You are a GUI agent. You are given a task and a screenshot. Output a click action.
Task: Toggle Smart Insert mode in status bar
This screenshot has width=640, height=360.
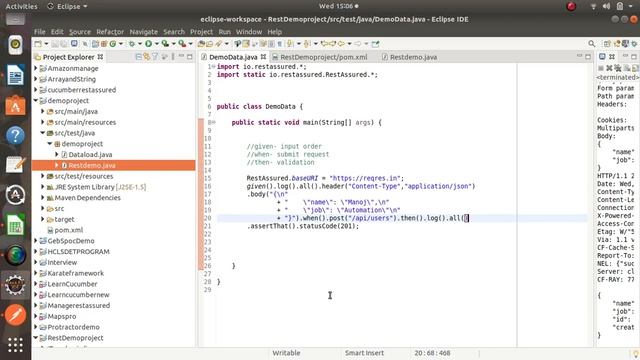pos(364,353)
